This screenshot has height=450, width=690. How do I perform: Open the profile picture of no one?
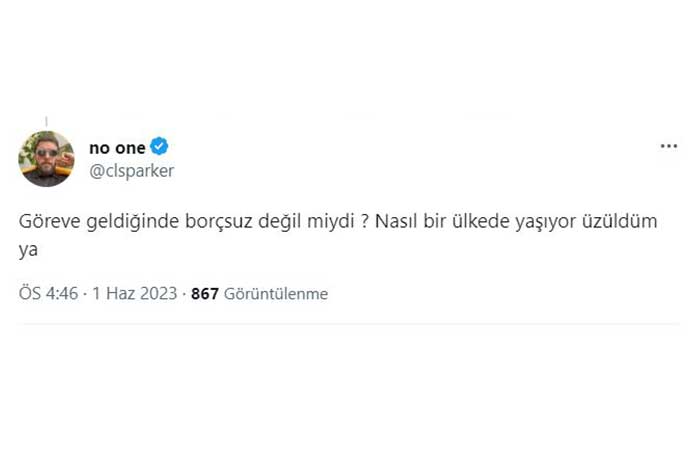pos(46,158)
